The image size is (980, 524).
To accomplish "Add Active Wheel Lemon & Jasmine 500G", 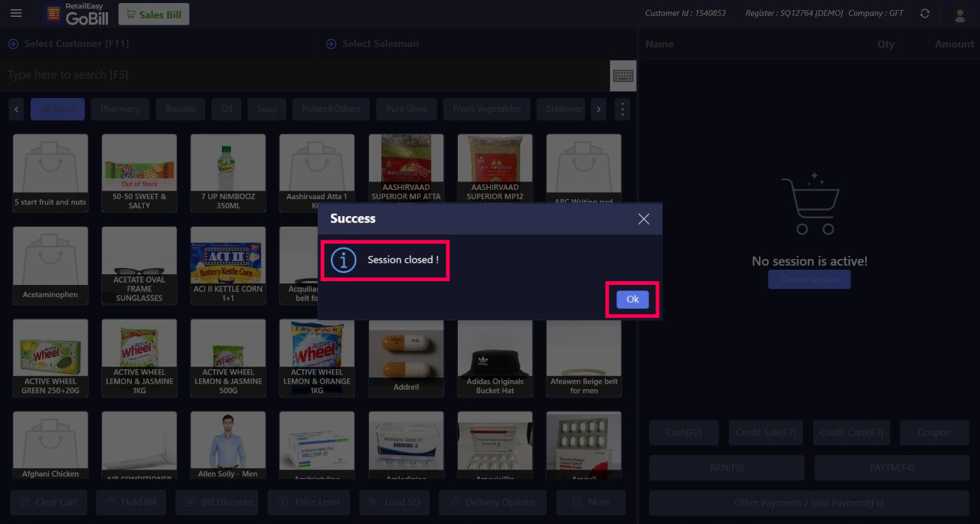I will coord(228,358).
